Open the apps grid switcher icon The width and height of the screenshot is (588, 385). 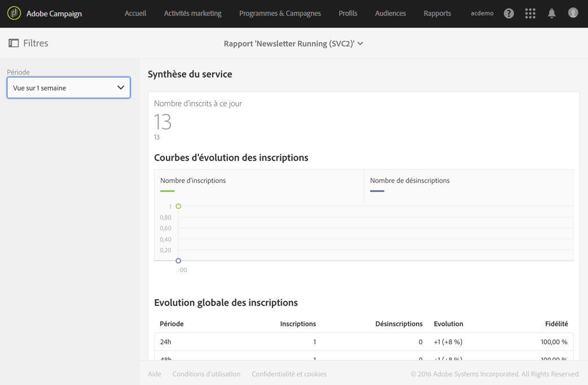tap(530, 14)
